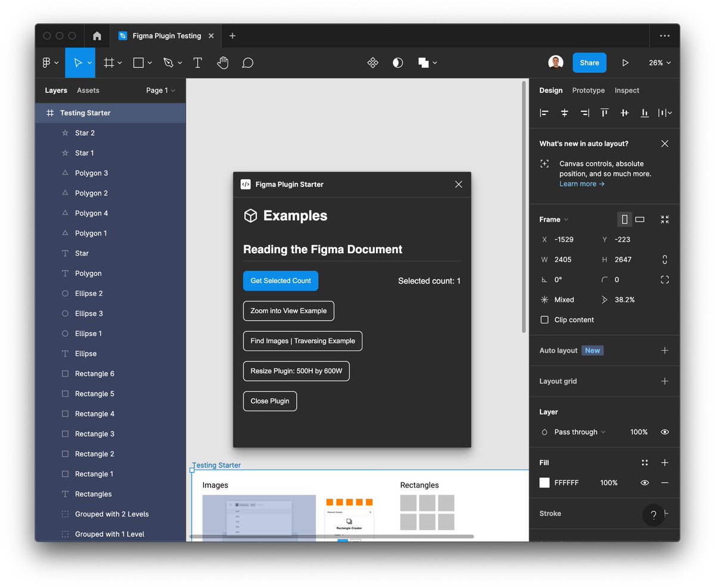
Task: Select portrait frame orientation
Action: tap(624, 219)
